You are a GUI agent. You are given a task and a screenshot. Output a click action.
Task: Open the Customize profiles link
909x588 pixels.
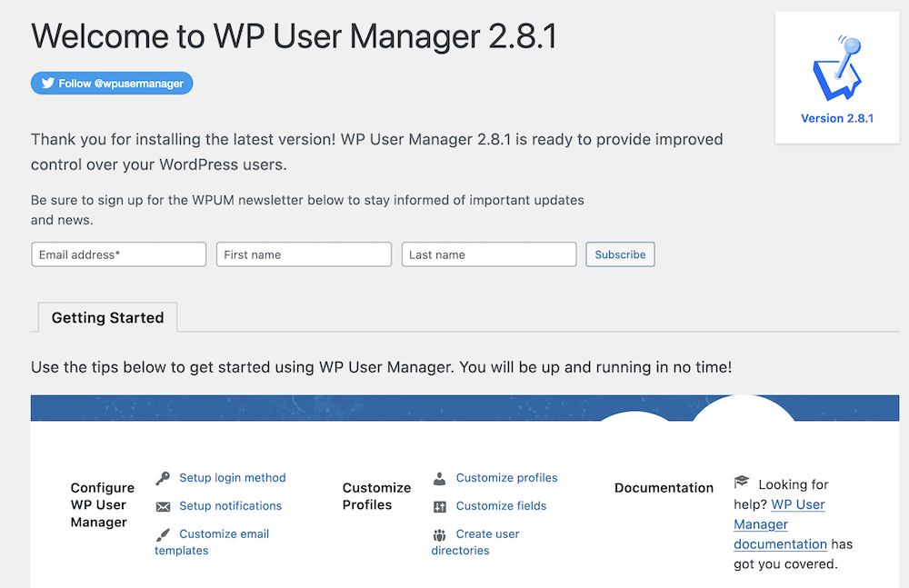pyautogui.click(x=506, y=477)
